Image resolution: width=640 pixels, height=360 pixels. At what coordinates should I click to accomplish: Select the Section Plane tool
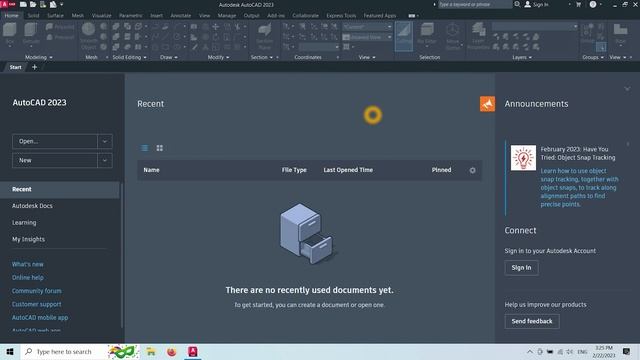(x=264, y=36)
